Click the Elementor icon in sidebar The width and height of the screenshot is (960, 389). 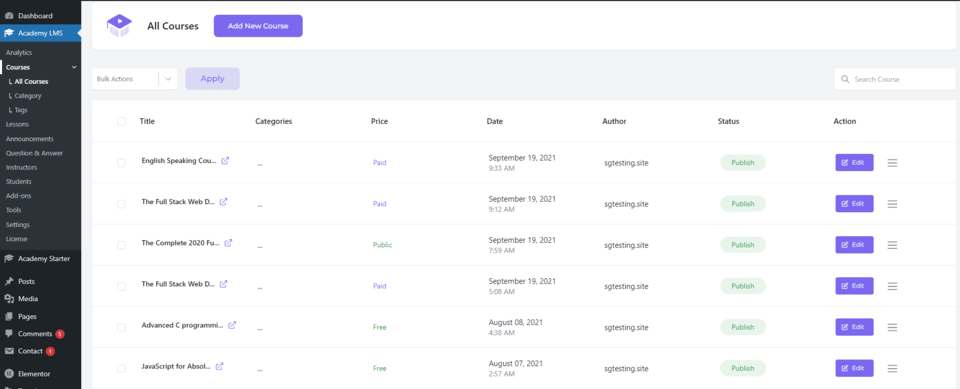click(9, 374)
